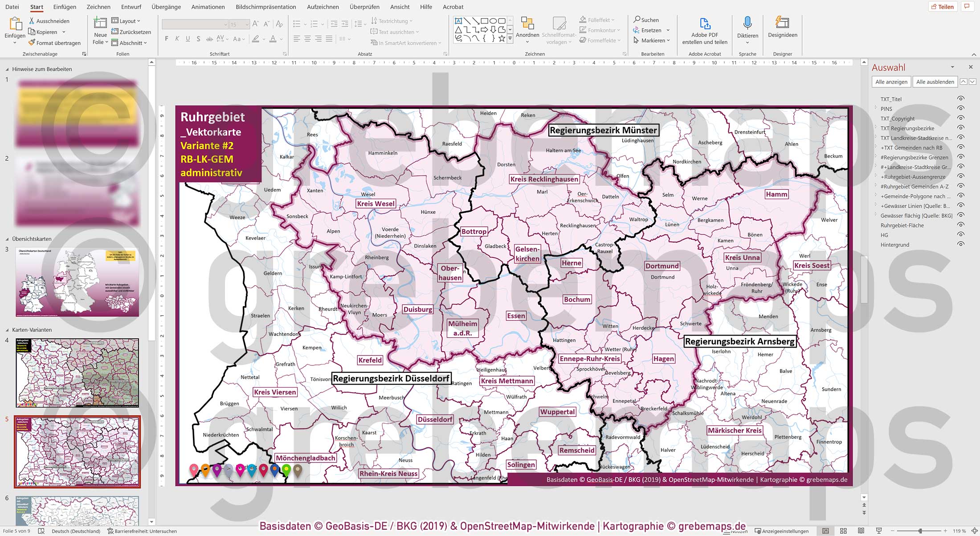Open Designideen in the ribbon
The width and height of the screenshot is (980, 536).
coord(782,27)
